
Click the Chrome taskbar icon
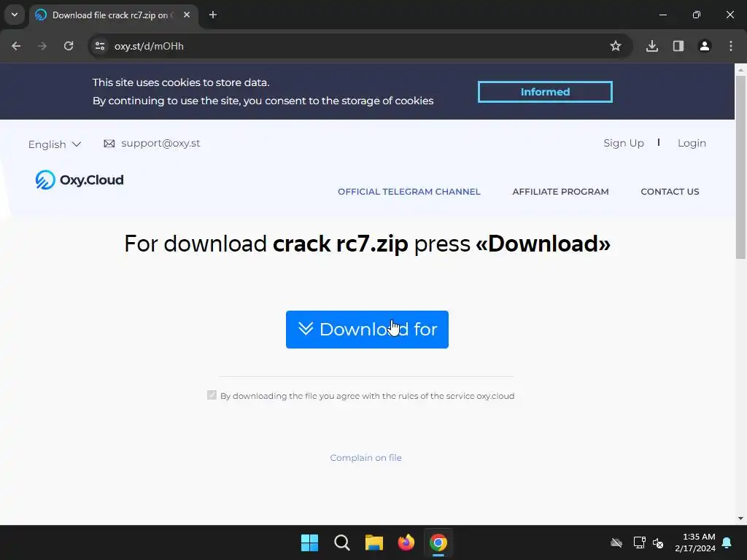coord(438,542)
